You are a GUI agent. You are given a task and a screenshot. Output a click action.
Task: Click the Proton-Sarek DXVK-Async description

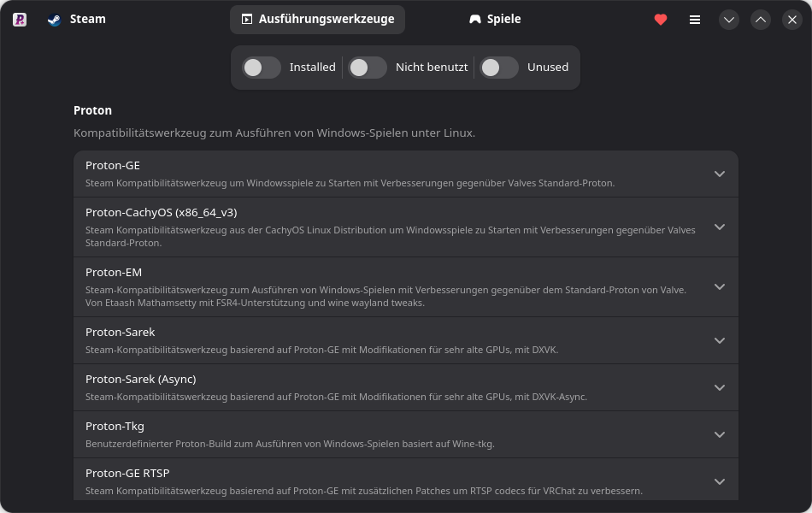point(336,398)
